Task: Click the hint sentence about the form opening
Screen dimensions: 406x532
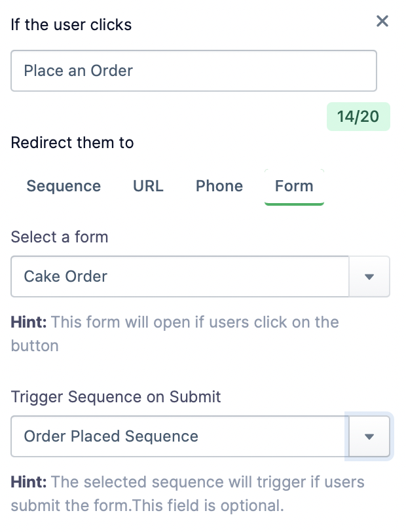Action: pyautogui.click(x=194, y=322)
